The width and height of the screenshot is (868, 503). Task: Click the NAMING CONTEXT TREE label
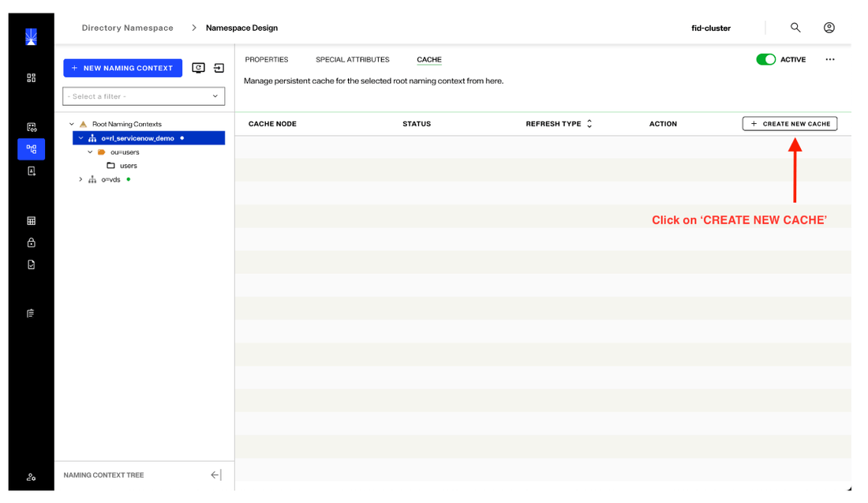click(103, 475)
